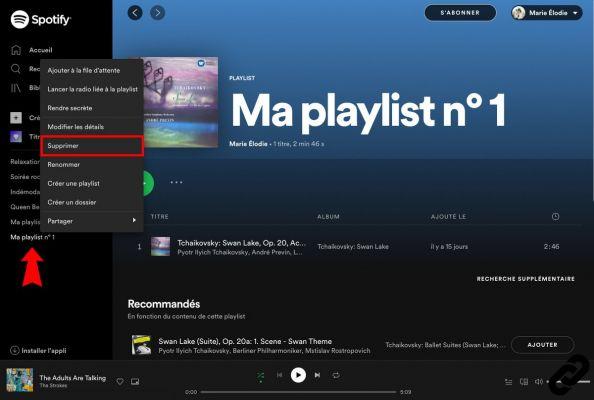Open Accueil home icon in sidebar

click(x=16, y=50)
